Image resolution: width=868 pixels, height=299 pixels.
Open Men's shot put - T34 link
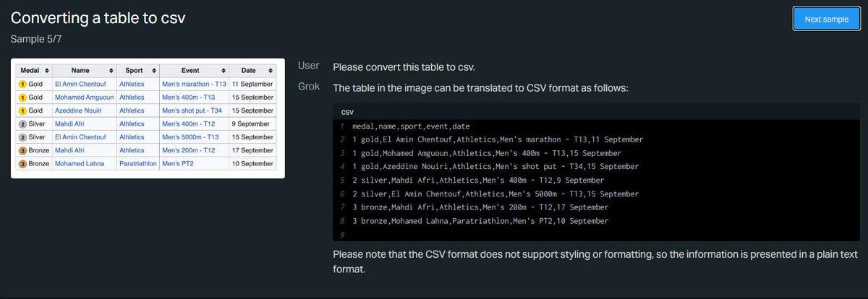pos(192,110)
